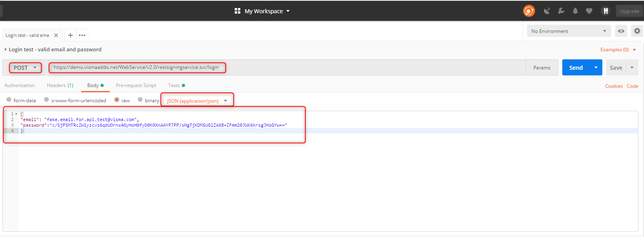The image size is (644, 237).
Task: Select the binary body option
Action: click(140, 100)
